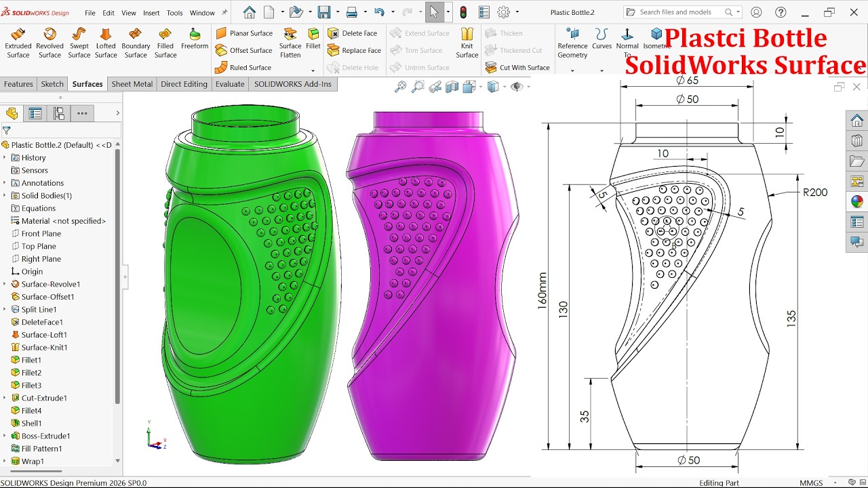This screenshot has height=488, width=868.
Task: Open the Surface Flatten tool
Action: [290, 43]
